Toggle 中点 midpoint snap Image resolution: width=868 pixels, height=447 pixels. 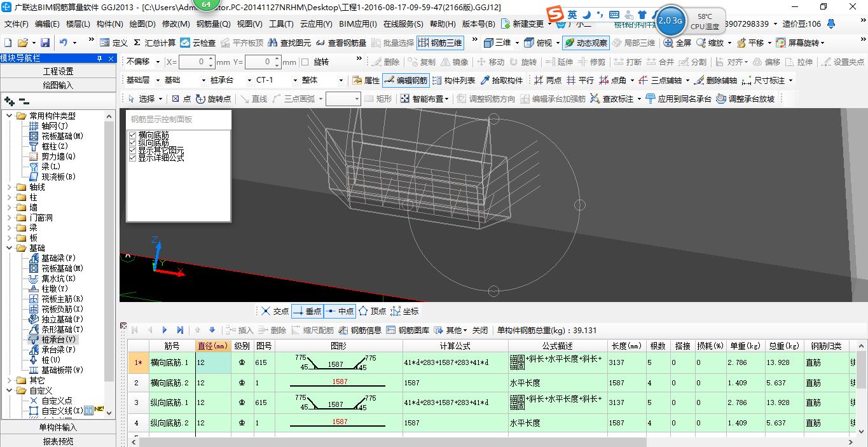(x=340, y=311)
